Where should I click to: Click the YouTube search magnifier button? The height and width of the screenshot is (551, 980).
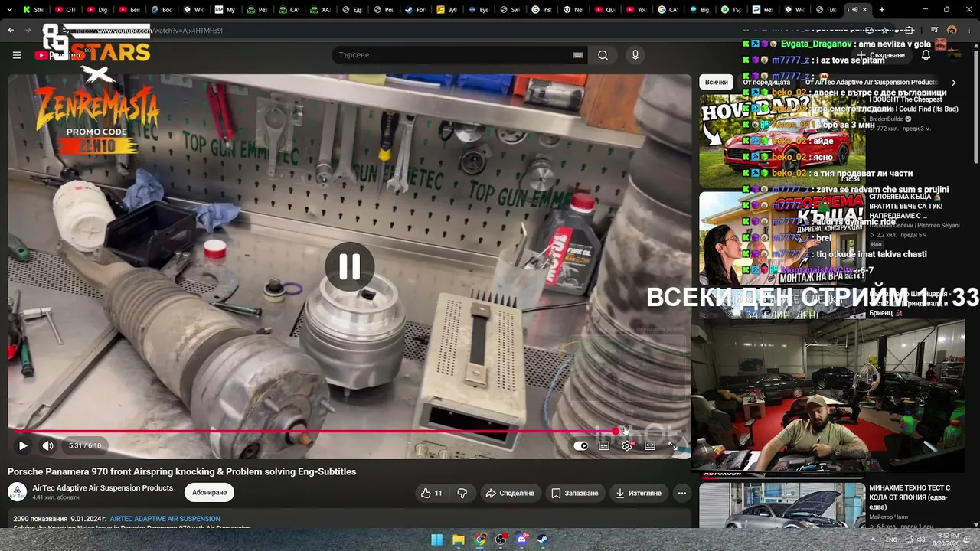[x=603, y=55]
